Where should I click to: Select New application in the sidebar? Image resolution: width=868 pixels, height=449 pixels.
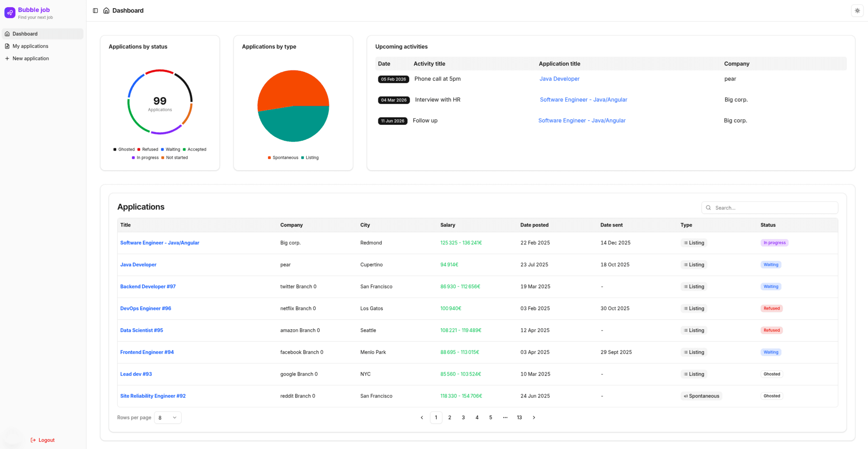tap(31, 58)
